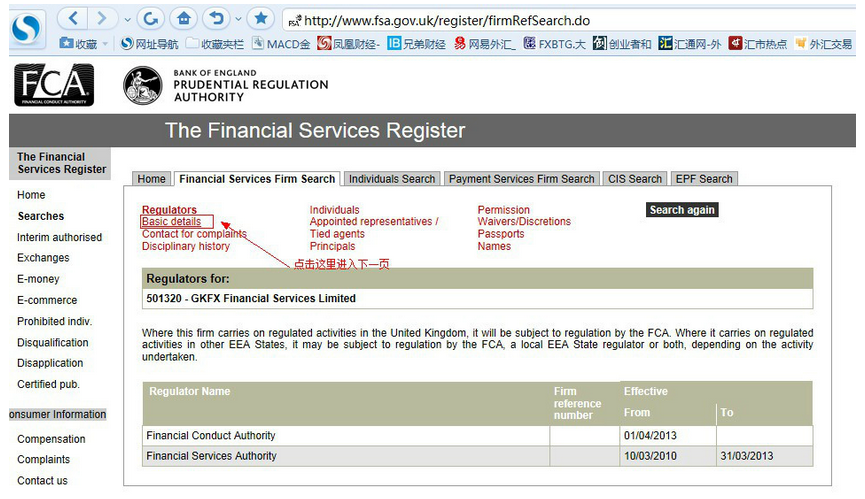Switch to the Individuals Search tab
865x499 pixels.
[391, 179]
